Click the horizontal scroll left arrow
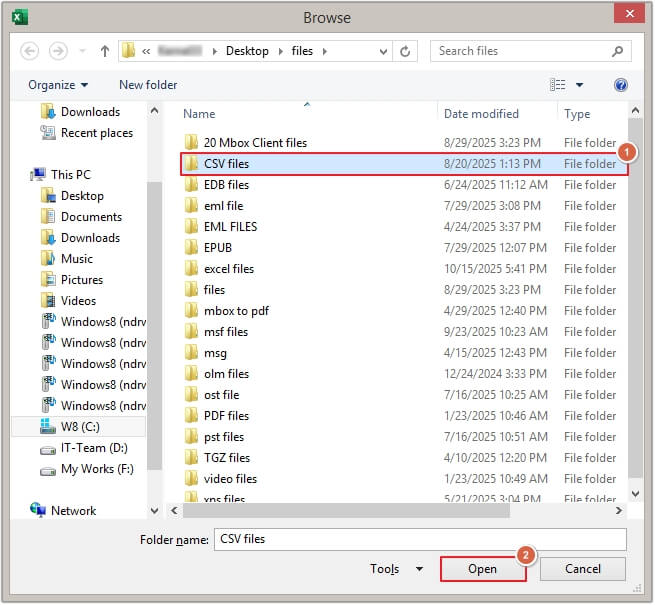This screenshot has height=605, width=655. pyautogui.click(x=174, y=511)
